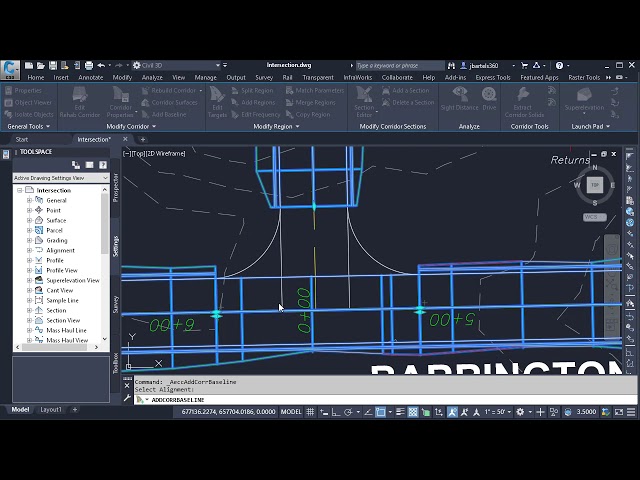
Task: Click the WCS coordinate system label
Action: [x=594, y=217]
